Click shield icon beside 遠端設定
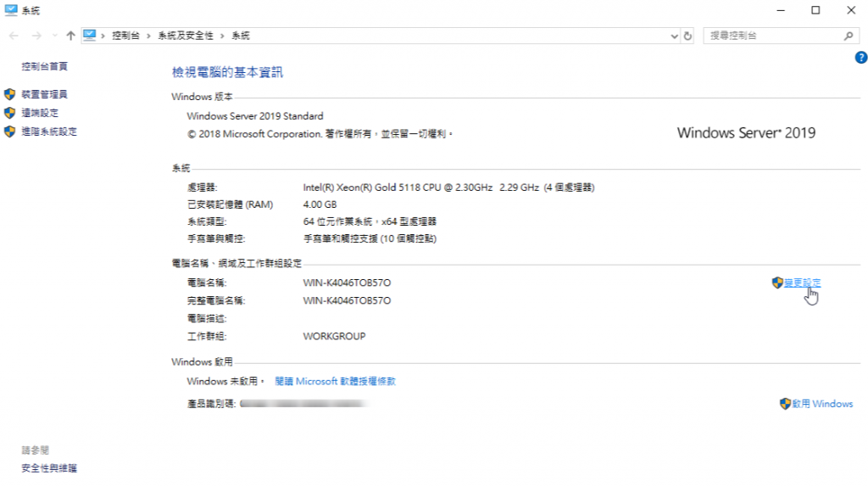 [x=9, y=113]
